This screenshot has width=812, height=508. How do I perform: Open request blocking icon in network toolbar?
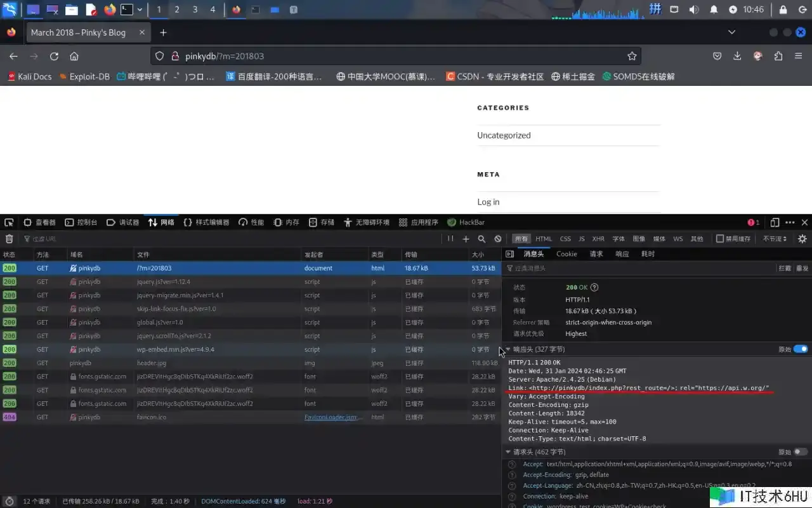498,239
